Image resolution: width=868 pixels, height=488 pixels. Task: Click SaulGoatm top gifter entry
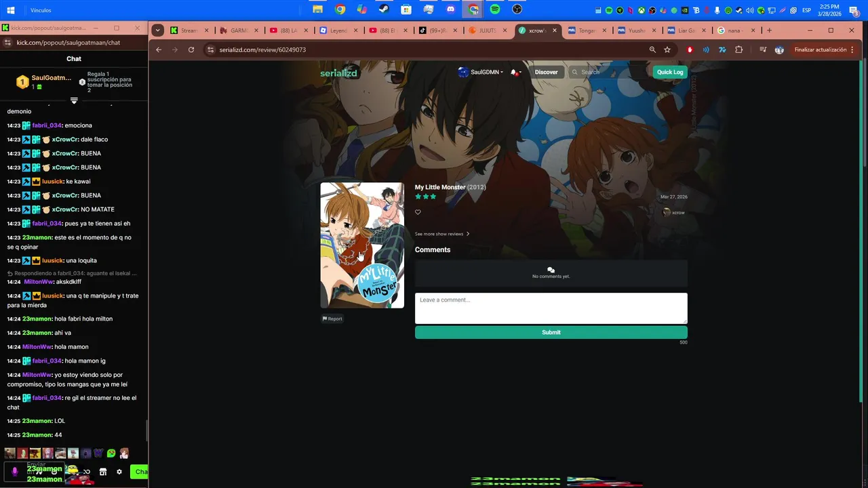pyautogui.click(x=44, y=82)
